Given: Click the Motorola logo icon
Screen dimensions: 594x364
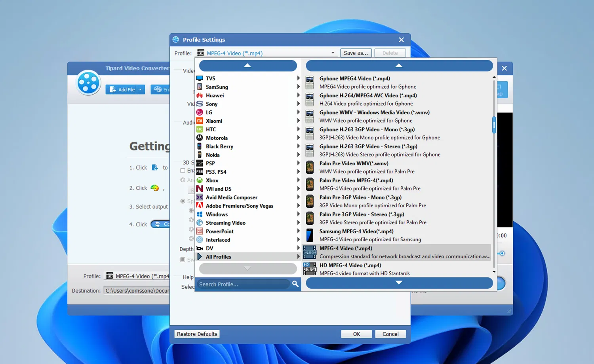Looking at the screenshot, I should 200,138.
